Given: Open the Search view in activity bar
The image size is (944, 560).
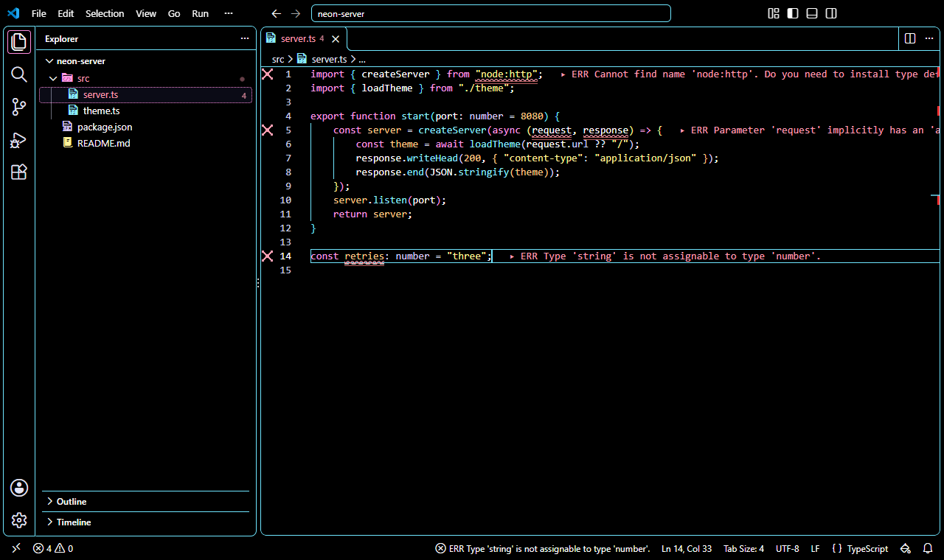Looking at the screenshot, I should (19, 74).
